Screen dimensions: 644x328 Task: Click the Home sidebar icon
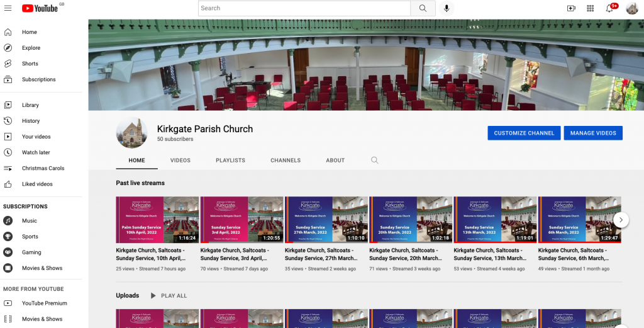coord(8,32)
